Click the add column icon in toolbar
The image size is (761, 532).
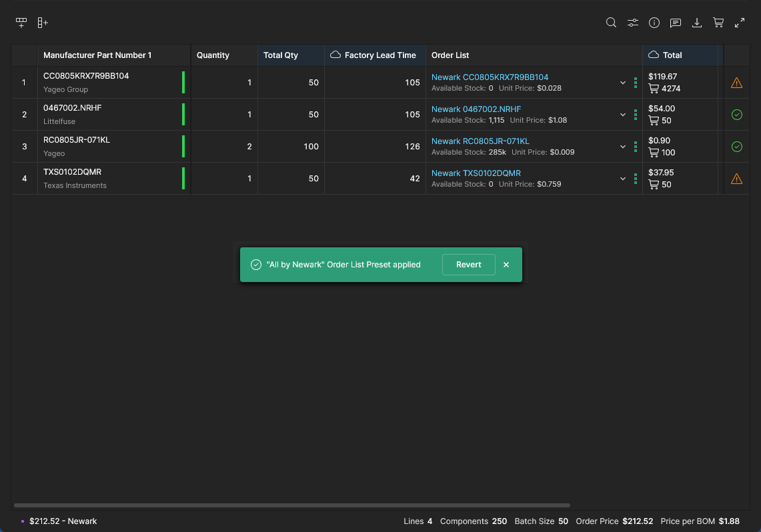tap(43, 23)
